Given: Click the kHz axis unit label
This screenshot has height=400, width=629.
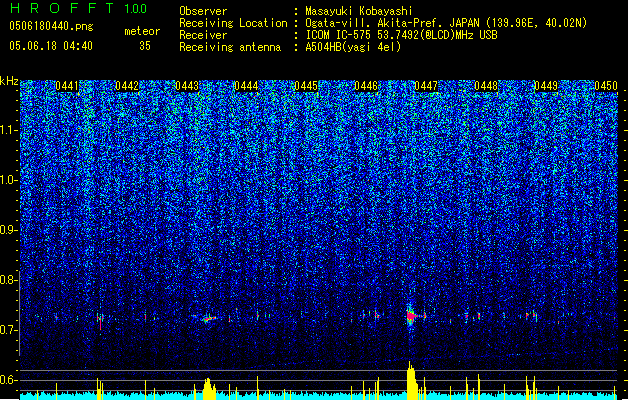Looking at the screenshot, I should (x=9, y=81).
